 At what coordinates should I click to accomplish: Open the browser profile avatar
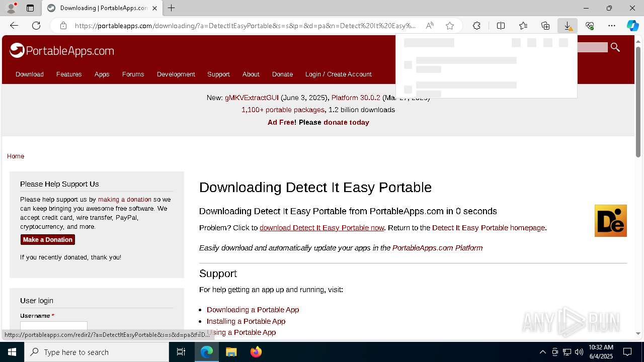pyautogui.click(x=11, y=8)
